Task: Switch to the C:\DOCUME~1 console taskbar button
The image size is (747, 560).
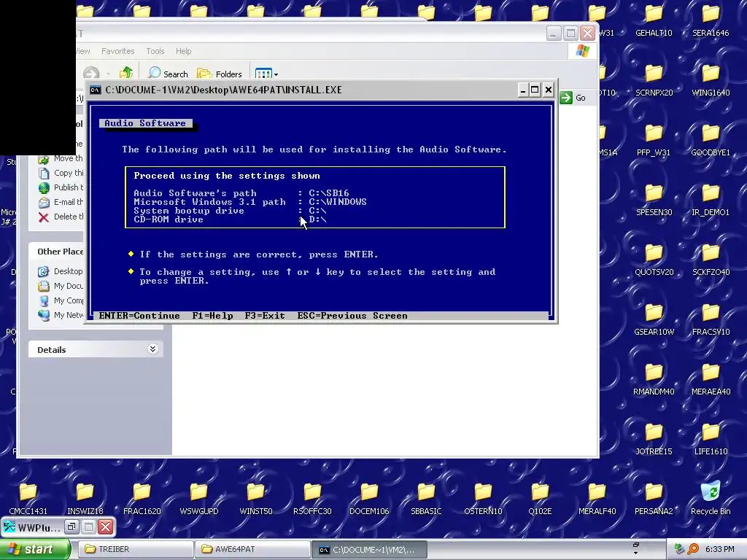Action: point(369,550)
